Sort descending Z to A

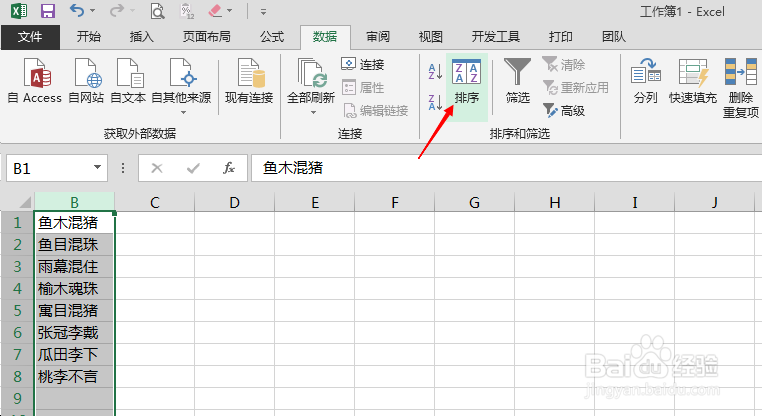pos(435,102)
